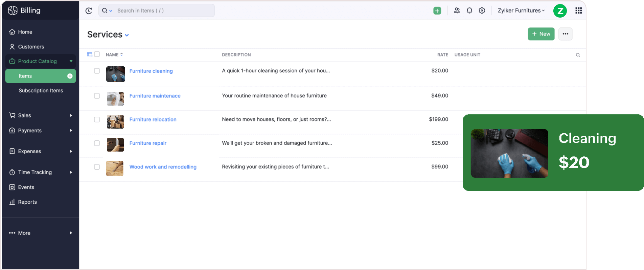Expand the Zylker Furnitures organization dropdown
644x270 pixels.
pyautogui.click(x=521, y=11)
